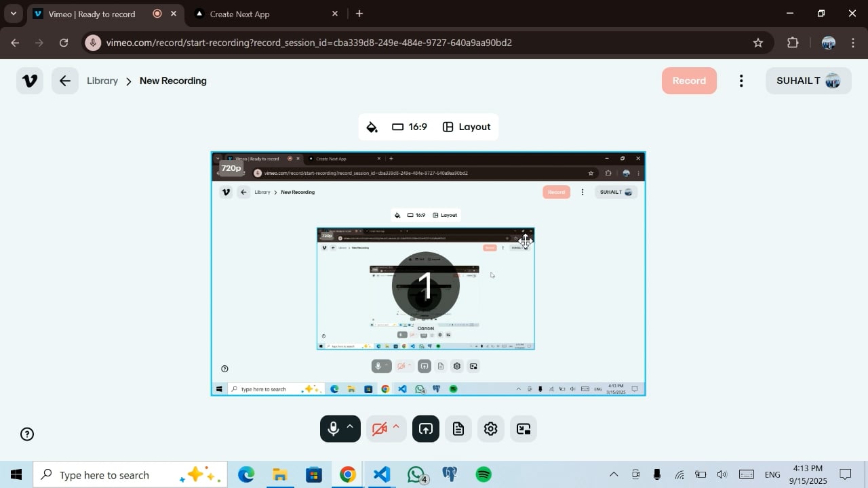868x488 pixels.
Task: Reload the Vimeo page
Action: click(x=64, y=43)
